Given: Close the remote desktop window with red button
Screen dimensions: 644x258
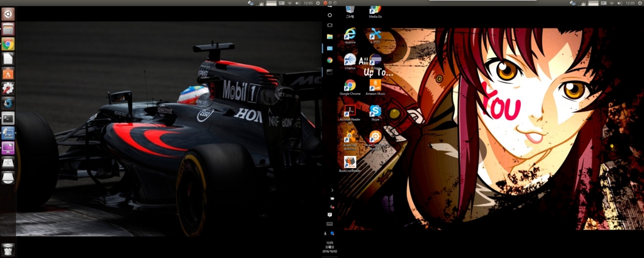Looking at the screenshot, I should (x=326, y=3).
